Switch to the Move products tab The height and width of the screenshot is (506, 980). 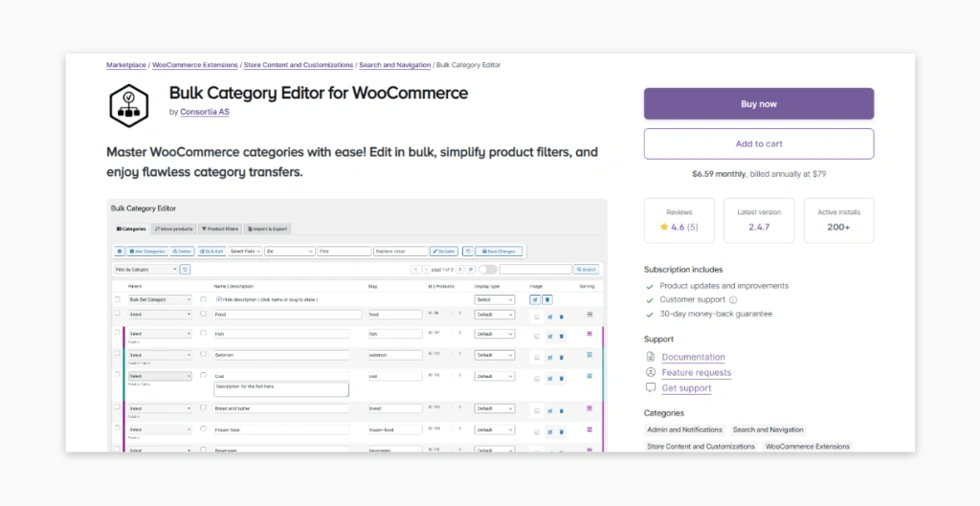(174, 230)
